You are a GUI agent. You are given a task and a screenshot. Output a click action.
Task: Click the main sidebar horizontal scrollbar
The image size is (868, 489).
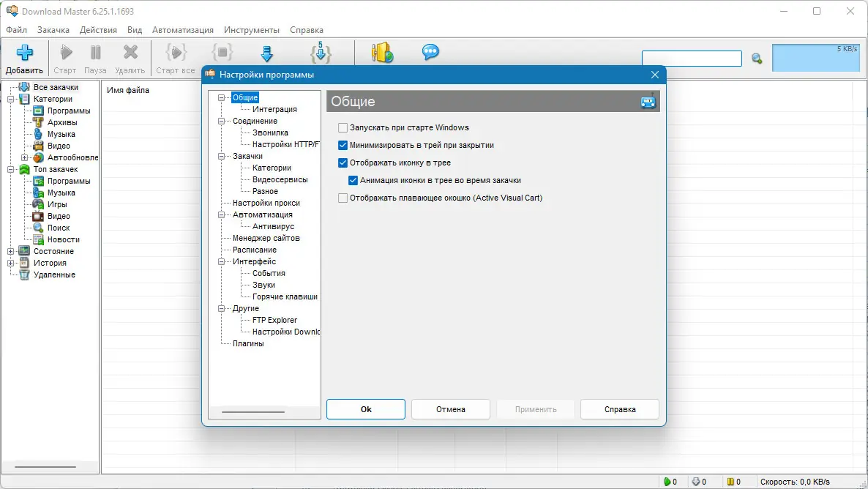(x=45, y=467)
